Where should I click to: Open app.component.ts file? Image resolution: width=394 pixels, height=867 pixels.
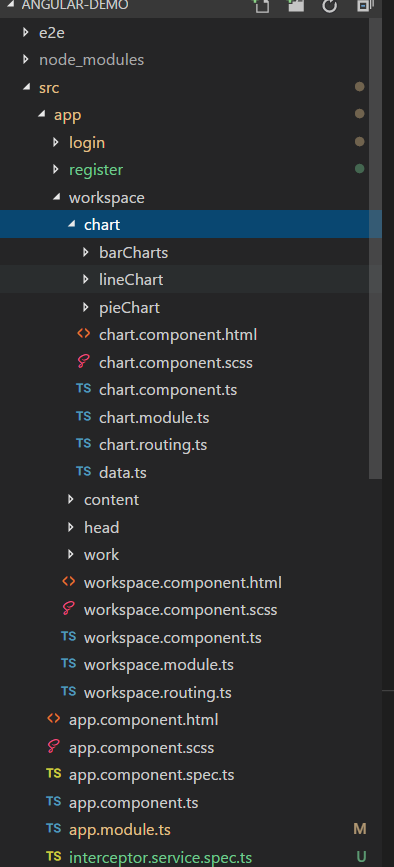click(134, 802)
